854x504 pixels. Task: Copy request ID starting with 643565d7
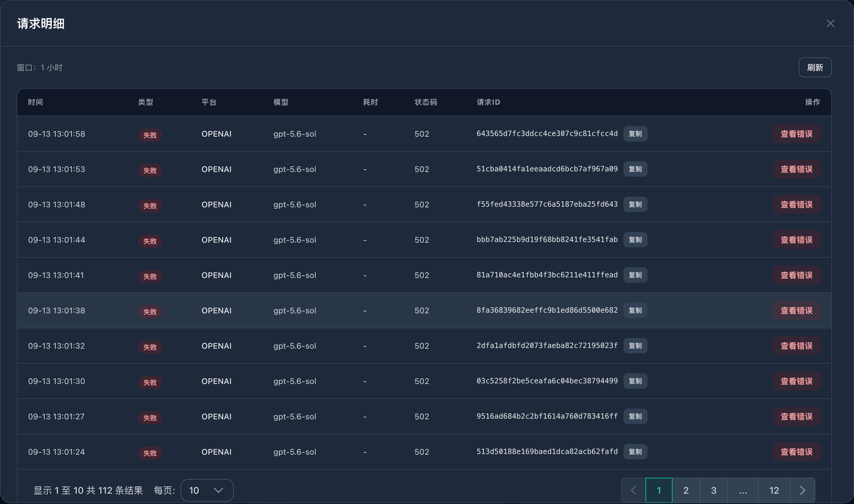(635, 134)
